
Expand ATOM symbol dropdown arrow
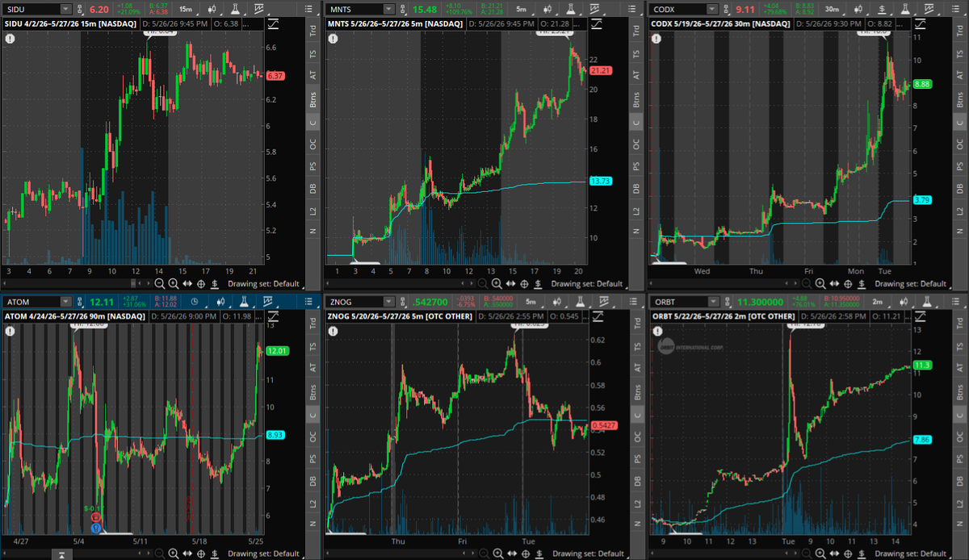tap(65, 302)
